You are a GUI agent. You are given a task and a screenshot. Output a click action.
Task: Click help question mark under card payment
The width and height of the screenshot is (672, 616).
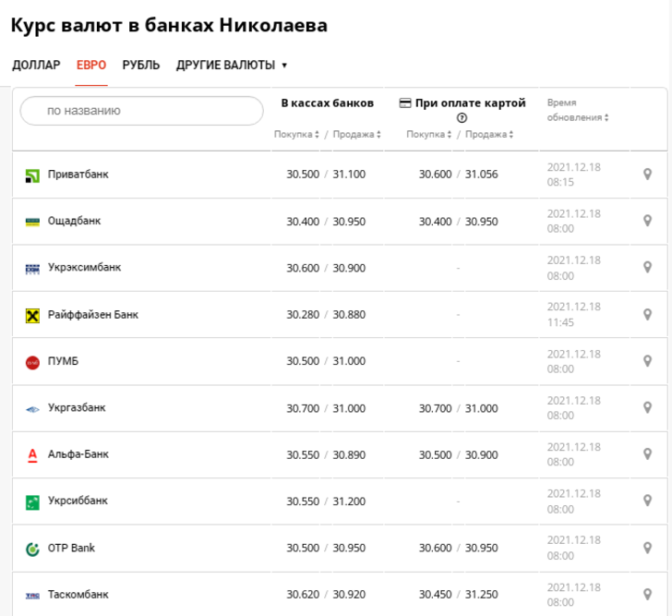click(462, 117)
